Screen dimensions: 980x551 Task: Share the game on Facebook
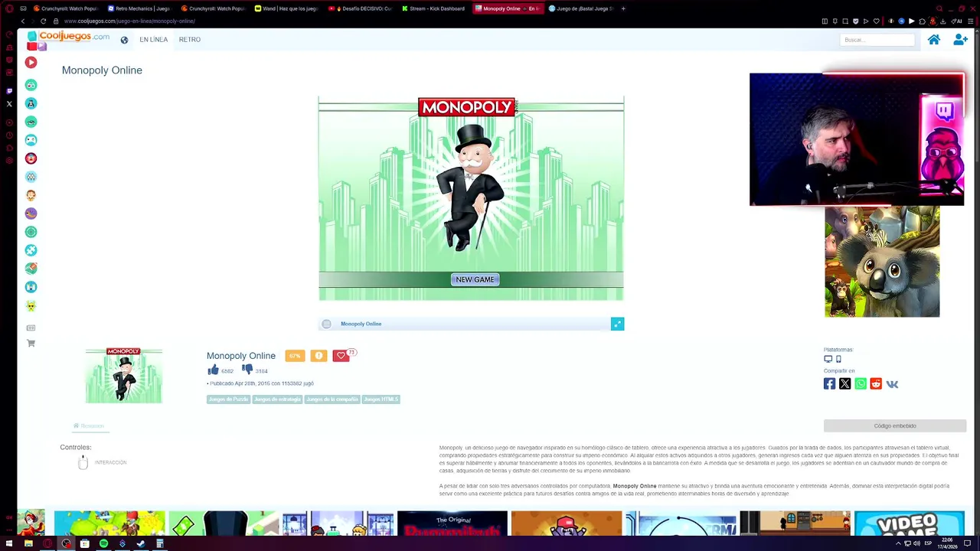click(x=829, y=383)
